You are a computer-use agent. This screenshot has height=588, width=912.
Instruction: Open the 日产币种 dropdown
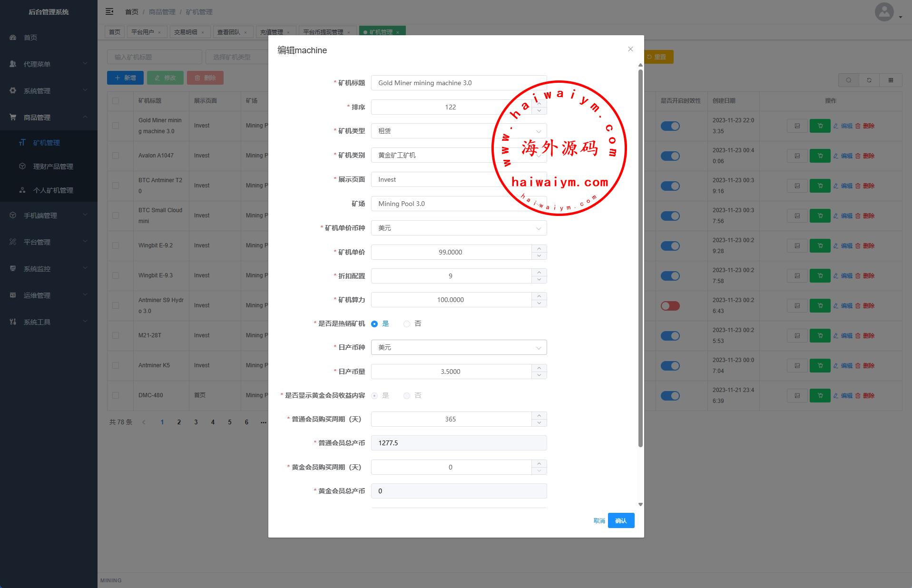tap(459, 348)
